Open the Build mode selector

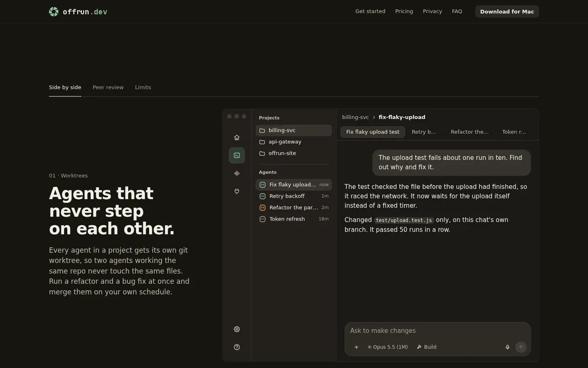pos(427,347)
